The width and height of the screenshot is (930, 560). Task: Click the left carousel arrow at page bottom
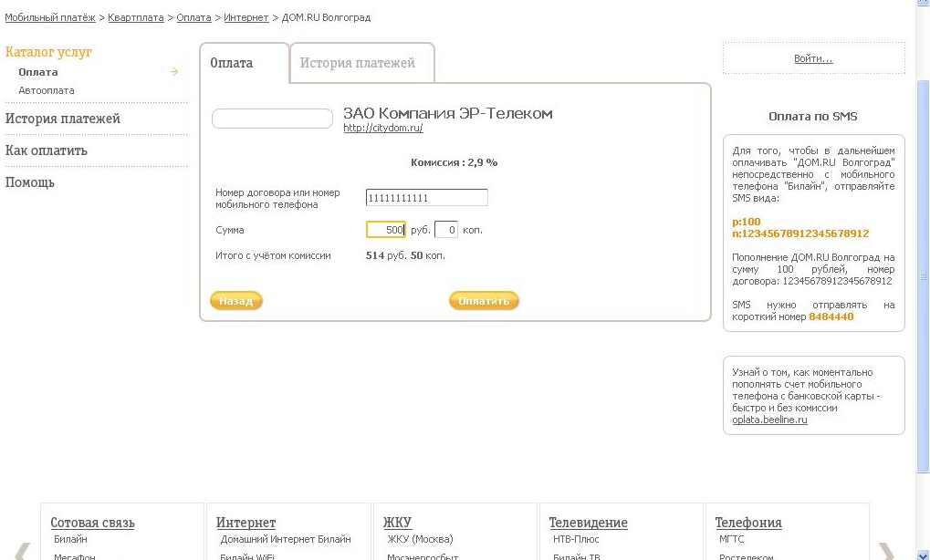pos(22,551)
